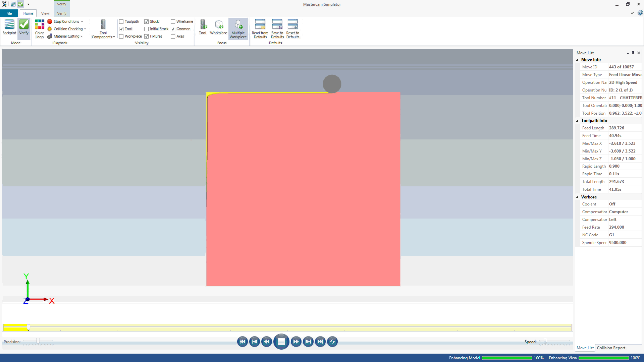Switch to Backplot mode
The height and width of the screenshot is (362, 644).
pos(9,27)
